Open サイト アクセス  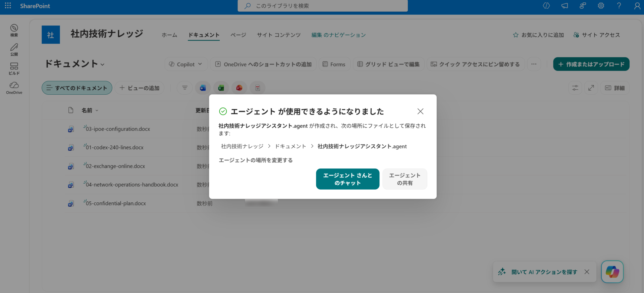[x=597, y=35]
